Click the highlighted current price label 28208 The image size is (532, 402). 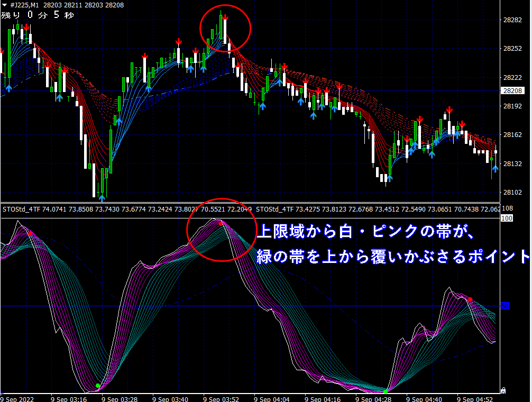coord(512,91)
